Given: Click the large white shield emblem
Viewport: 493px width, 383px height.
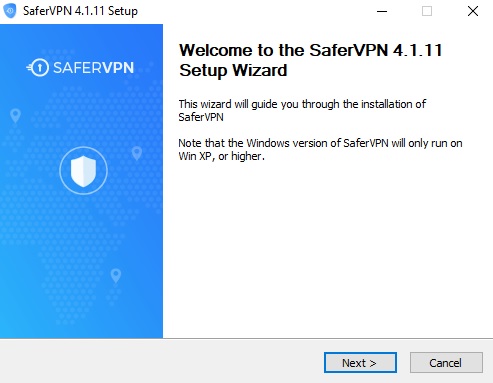Looking at the screenshot, I should coord(83,171).
